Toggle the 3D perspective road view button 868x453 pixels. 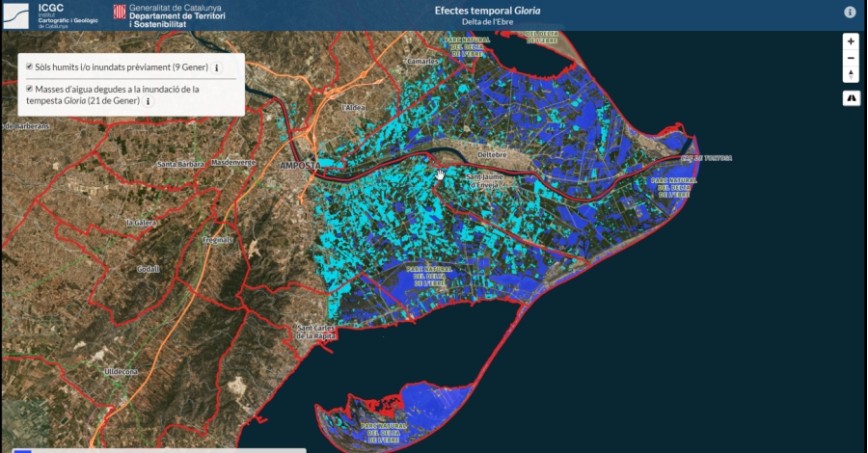tap(850, 98)
